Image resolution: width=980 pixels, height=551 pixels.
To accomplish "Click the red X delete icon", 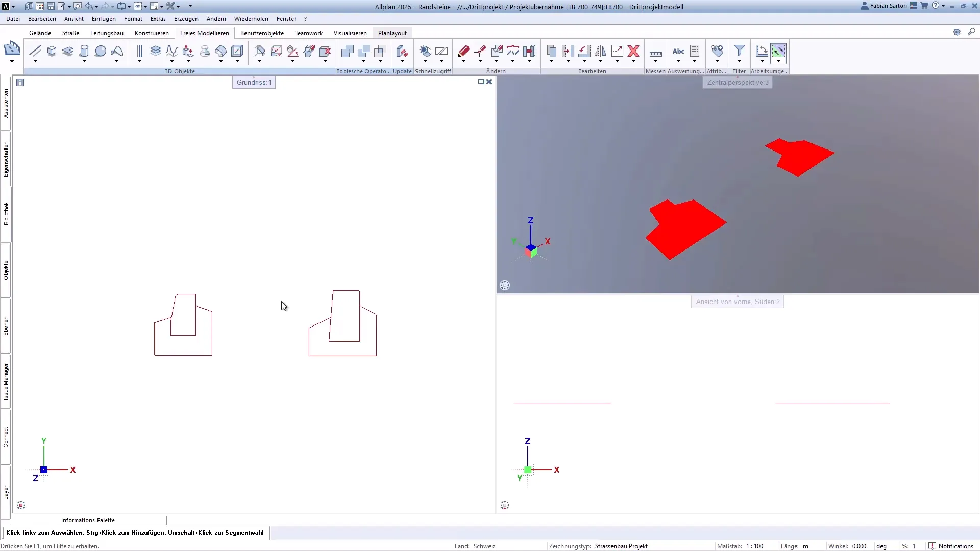I will click(x=633, y=51).
